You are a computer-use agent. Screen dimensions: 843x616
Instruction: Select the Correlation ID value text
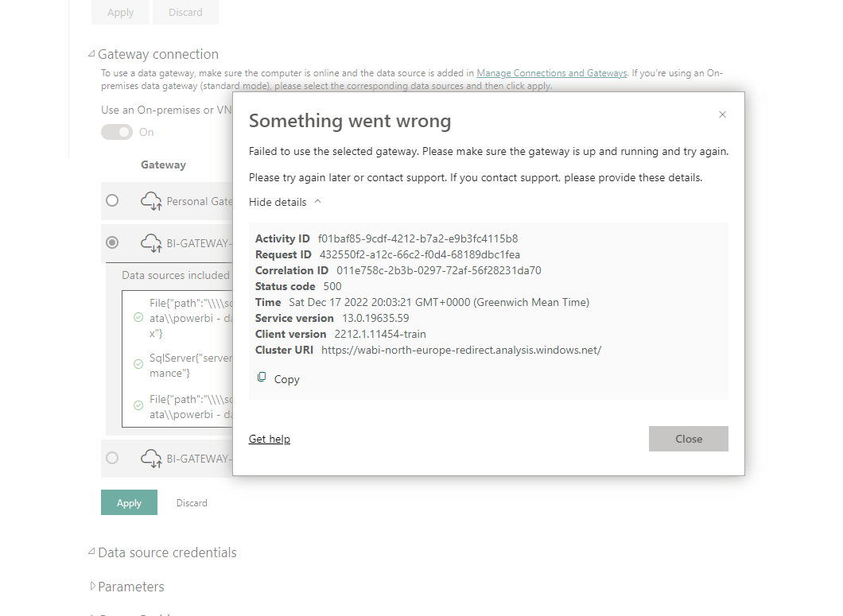click(x=439, y=270)
